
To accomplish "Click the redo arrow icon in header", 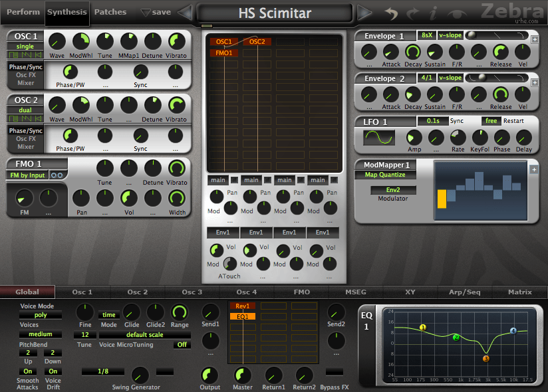I will click(x=412, y=13).
